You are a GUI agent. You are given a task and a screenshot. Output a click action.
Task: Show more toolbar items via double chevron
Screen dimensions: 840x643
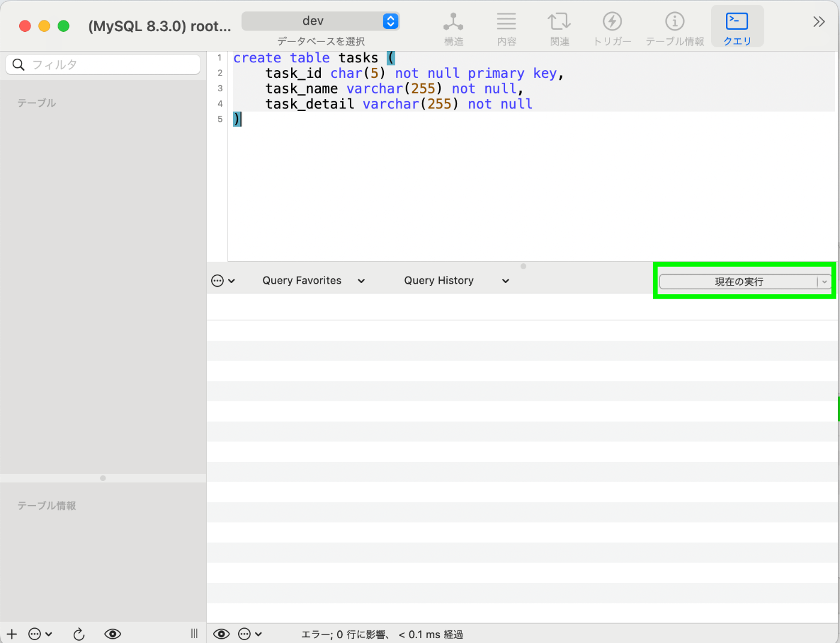click(819, 22)
